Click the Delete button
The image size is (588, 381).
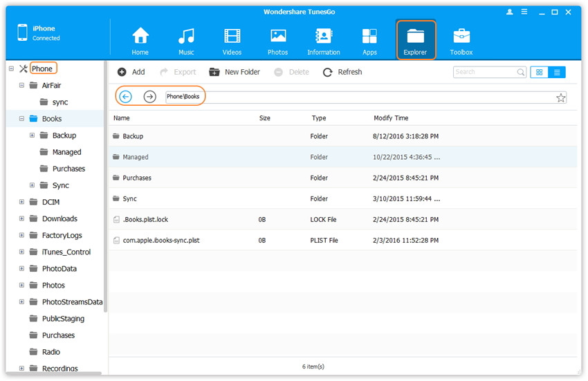[292, 72]
